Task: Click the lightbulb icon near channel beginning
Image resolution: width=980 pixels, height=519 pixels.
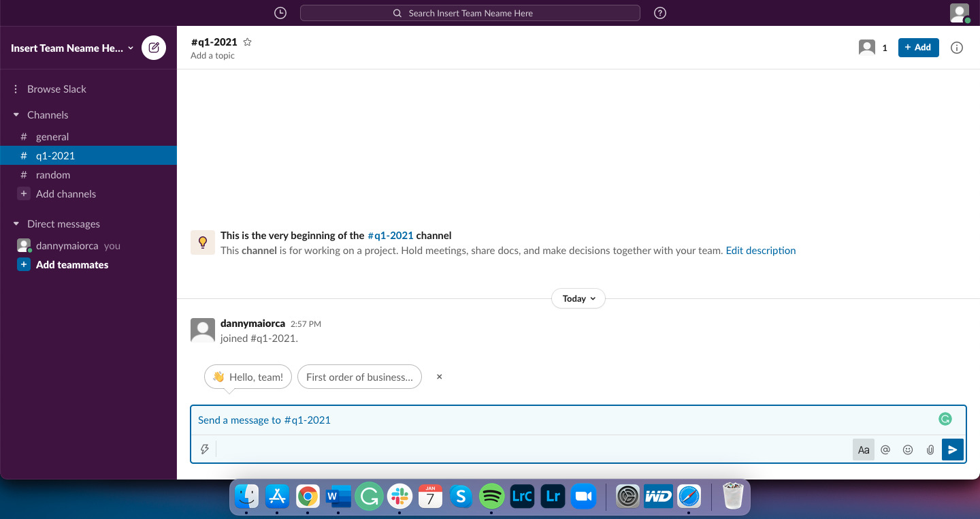Action: pos(203,242)
